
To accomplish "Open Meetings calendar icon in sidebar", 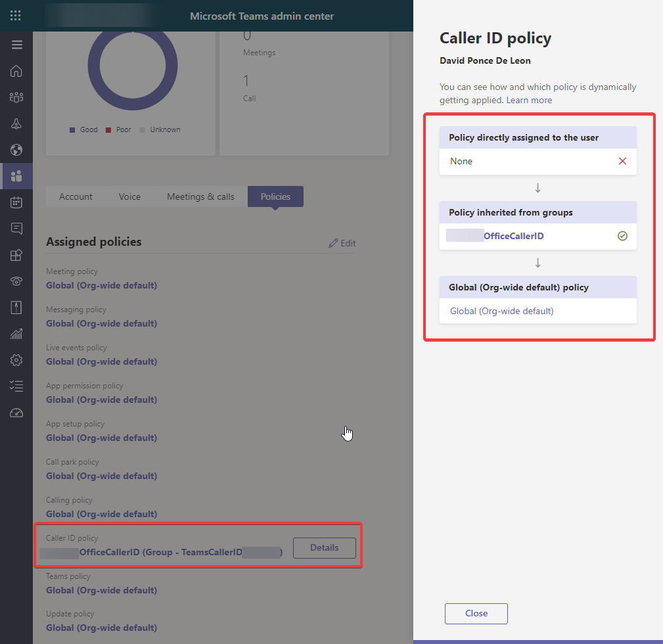I will pos(16,202).
